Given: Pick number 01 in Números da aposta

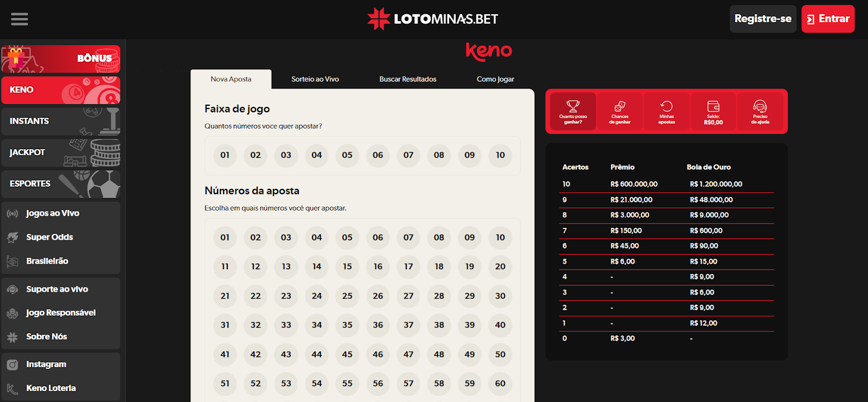Looking at the screenshot, I should (x=225, y=238).
